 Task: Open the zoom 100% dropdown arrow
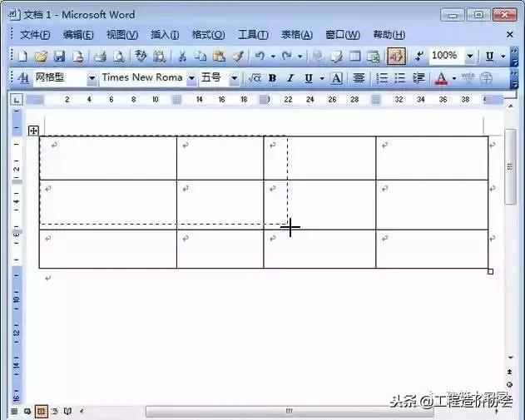pyautogui.click(x=470, y=57)
